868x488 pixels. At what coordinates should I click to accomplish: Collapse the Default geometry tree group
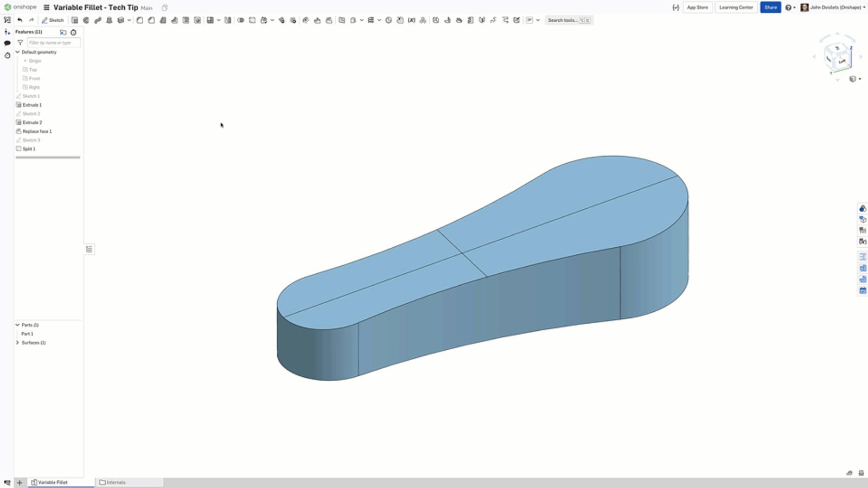pyautogui.click(x=17, y=52)
